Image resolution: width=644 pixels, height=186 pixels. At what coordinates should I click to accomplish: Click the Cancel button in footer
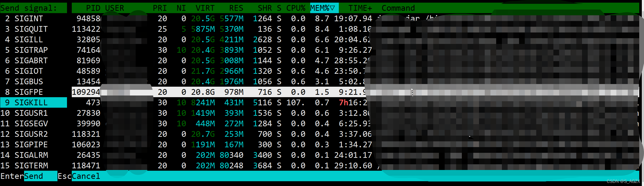coord(86,176)
